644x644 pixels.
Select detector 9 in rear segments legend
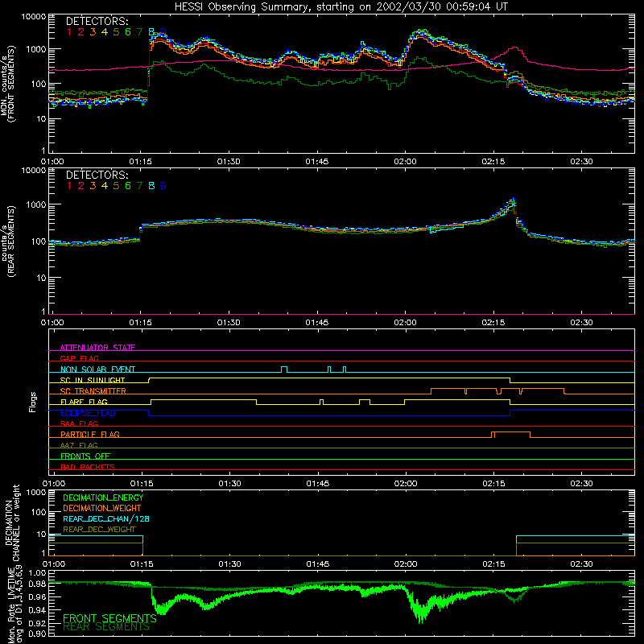163,186
